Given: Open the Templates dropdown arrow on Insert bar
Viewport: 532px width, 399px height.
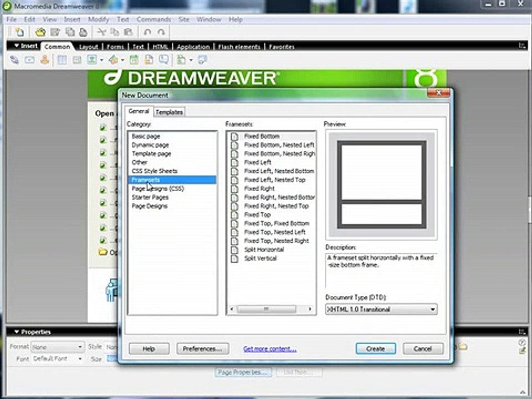Looking at the screenshot, I should tap(191, 60).
